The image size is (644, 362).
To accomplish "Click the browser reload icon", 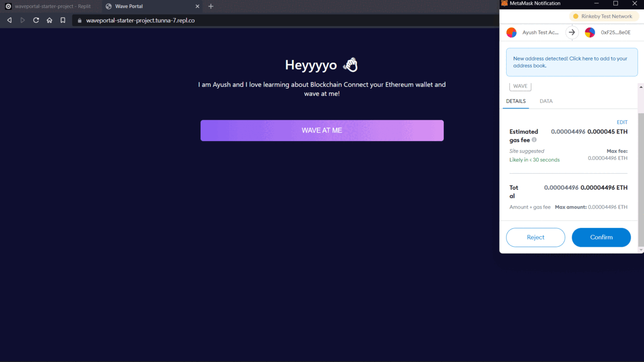I will coord(35,20).
